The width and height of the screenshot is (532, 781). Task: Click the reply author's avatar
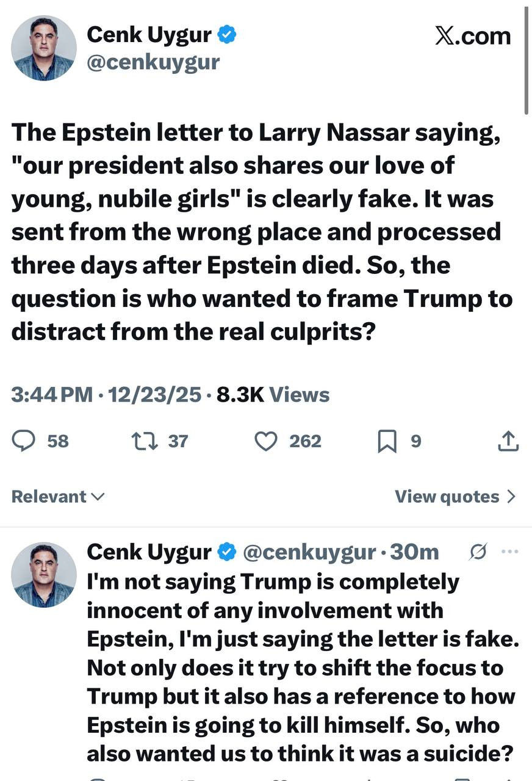[x=44, y=575]
